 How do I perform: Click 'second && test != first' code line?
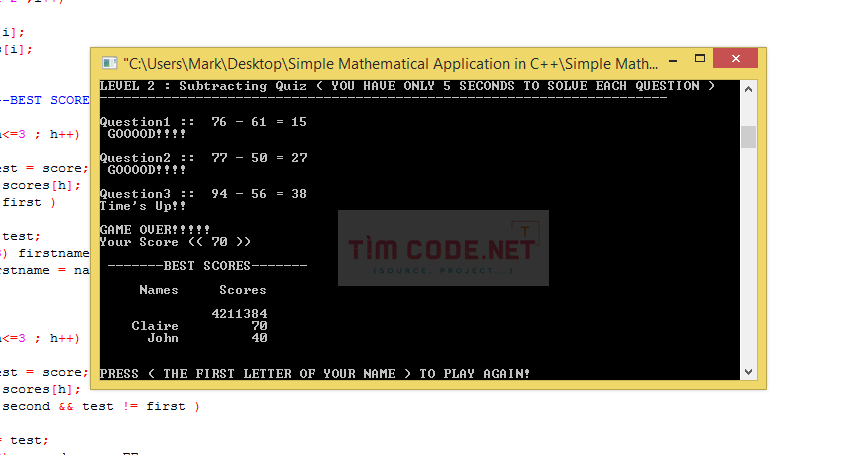pyautogui.click(x=100, y=406)
